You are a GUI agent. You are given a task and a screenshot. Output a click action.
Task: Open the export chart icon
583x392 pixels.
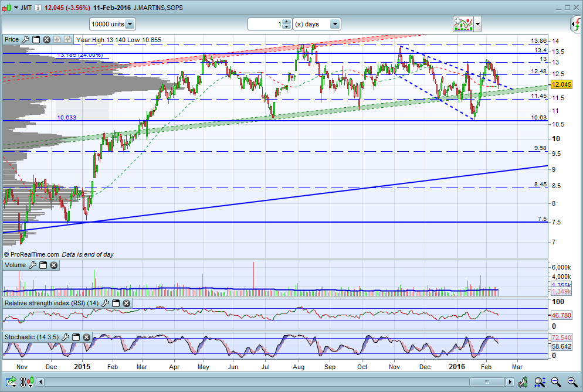pos(11,381)
